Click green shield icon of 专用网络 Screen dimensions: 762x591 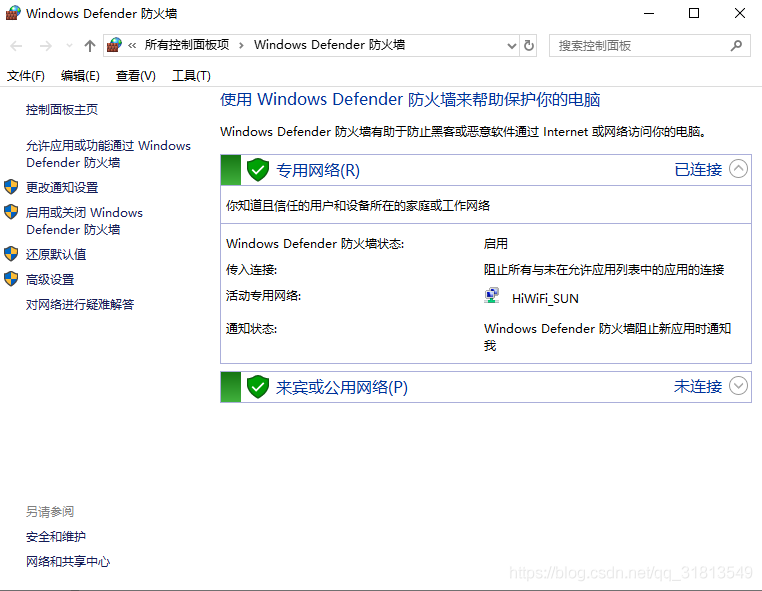pos(258,170)
